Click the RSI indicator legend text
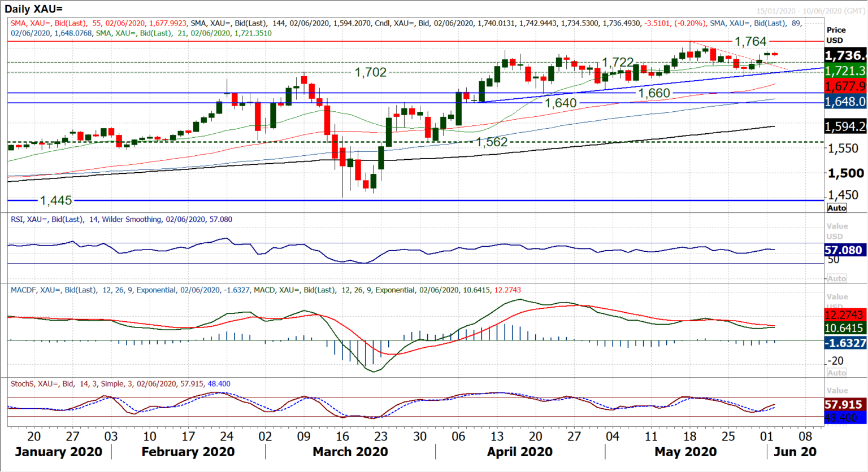 (x=121, y=219)
